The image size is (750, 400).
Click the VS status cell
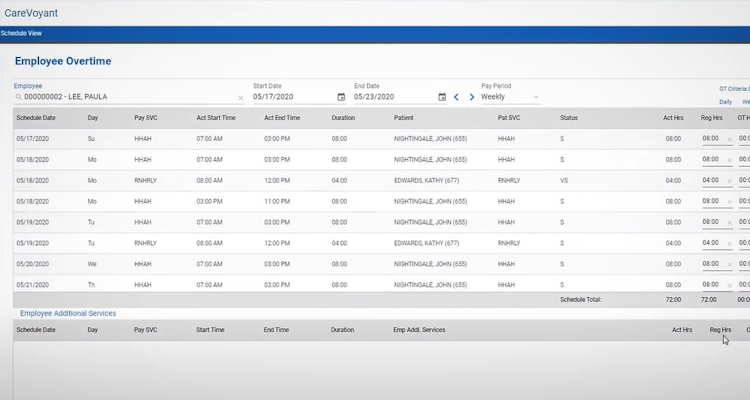[x=564, y=180]
